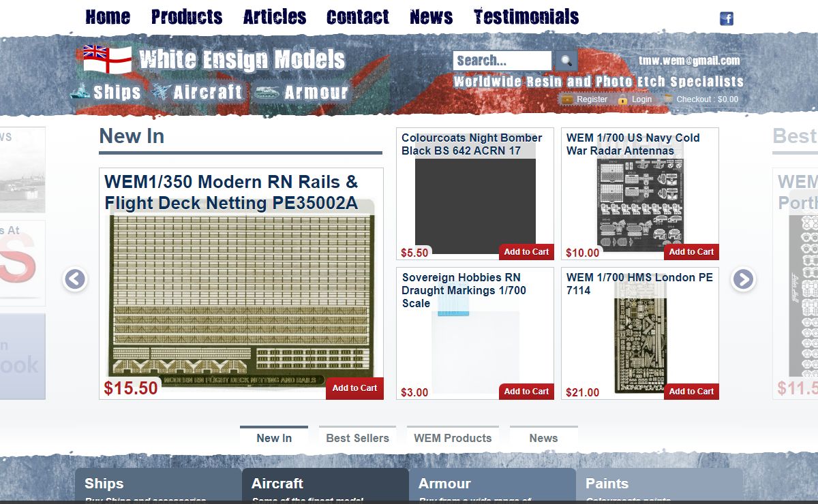Screen dimensions: 818x504
Task: Add Sovereign Hobbies Draught Markings to cart
Action: [526, 392]
